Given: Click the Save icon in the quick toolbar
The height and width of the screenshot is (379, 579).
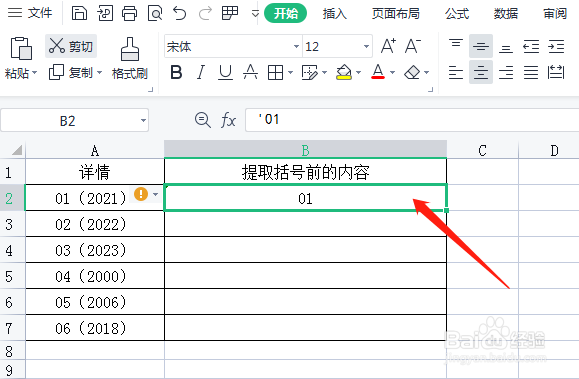Looking at the screenshot, I should click(x=79, y=13).
